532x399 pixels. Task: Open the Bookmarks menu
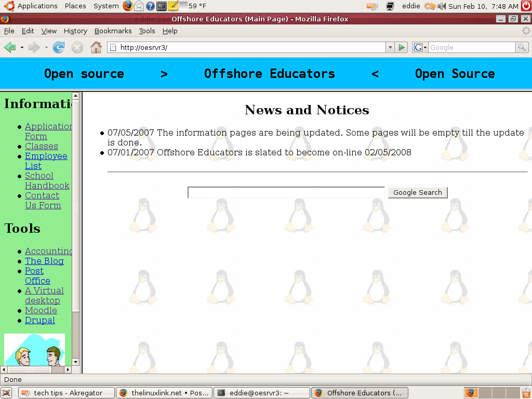(x=113, y=31)
